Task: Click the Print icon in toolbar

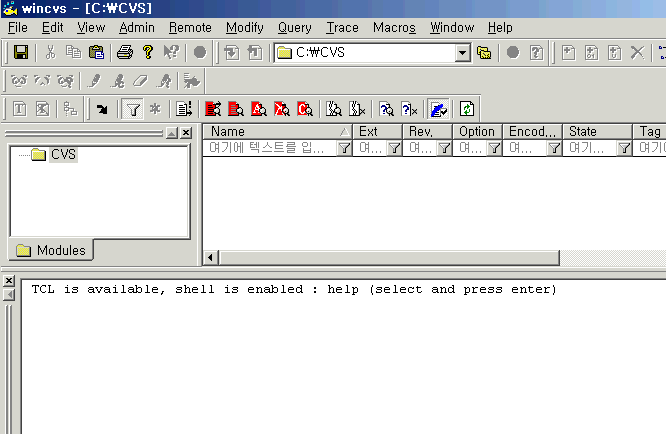Action: [124, 52]
